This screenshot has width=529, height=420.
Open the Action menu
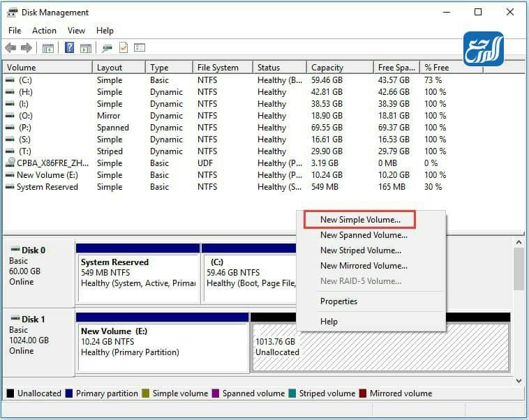coord(44,31)
